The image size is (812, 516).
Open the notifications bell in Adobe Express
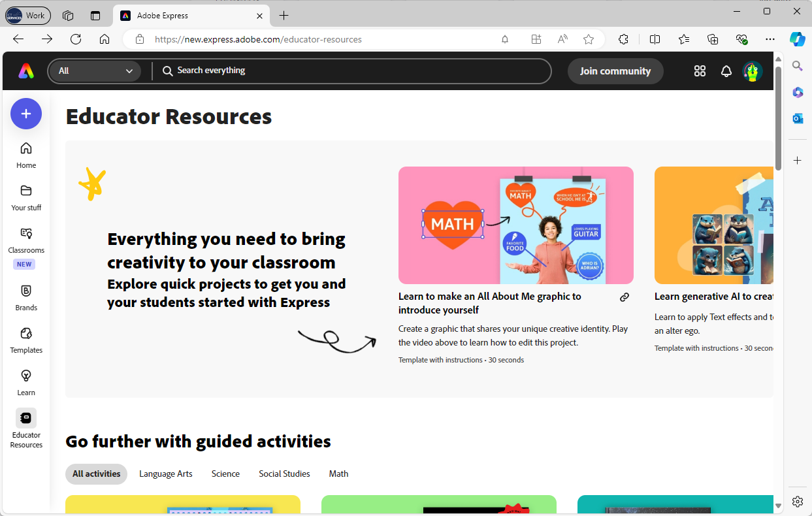[x=726, y=71]
